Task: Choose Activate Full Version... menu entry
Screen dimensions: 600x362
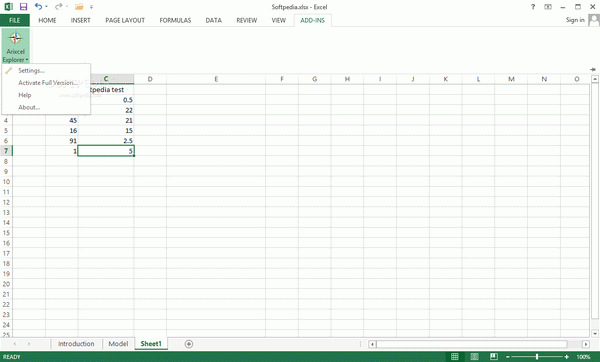Action: (x=46, y=83)
